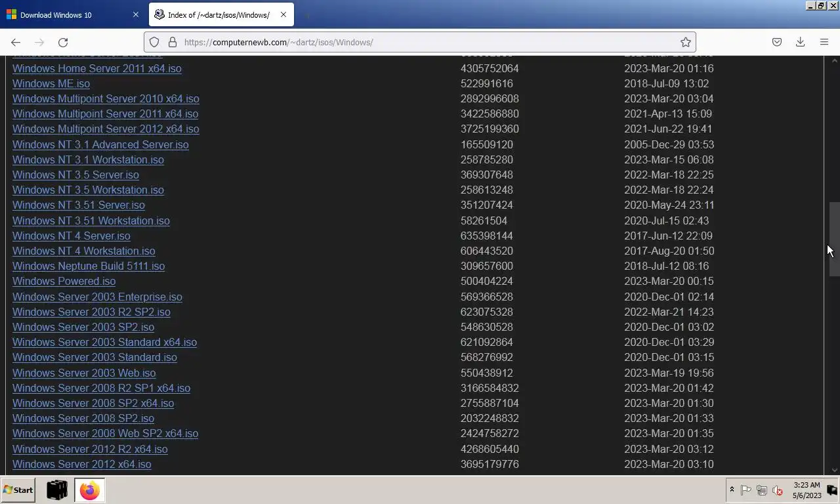
Task: Open the Firefox downloads panel
Action: click(801, 42)
